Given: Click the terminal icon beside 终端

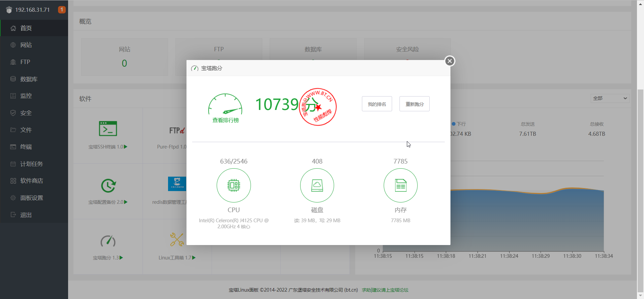Looking at the screenshot, I should [13, 147].
